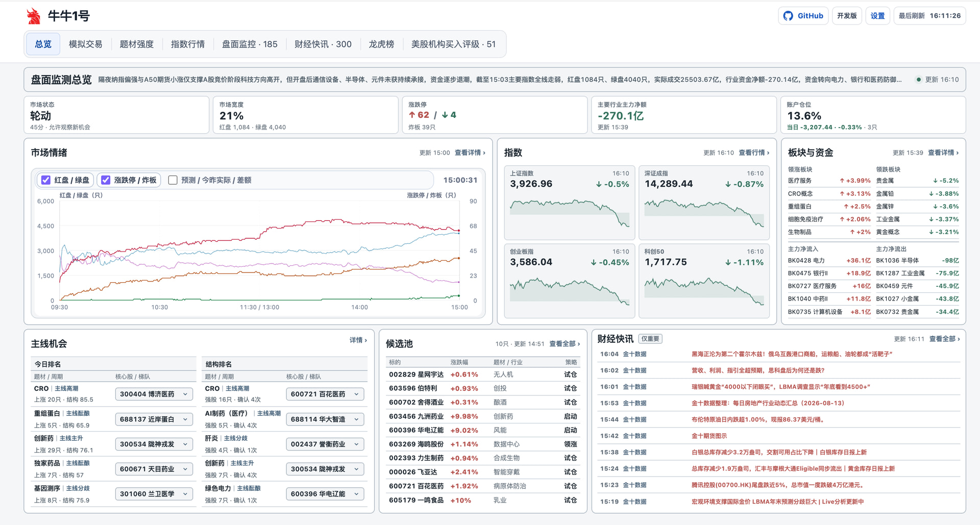Open the 600721 百花医药 dropdown

pyautogui.click(x=325, y=394)
